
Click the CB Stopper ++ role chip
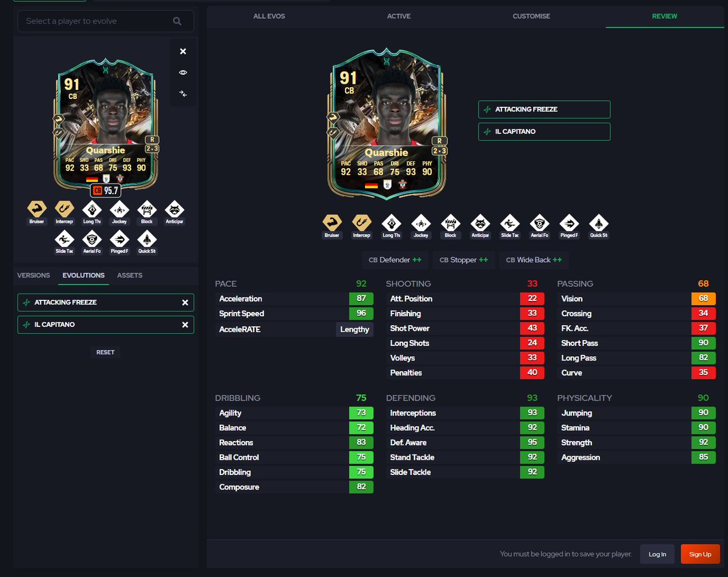click(464, 260)
